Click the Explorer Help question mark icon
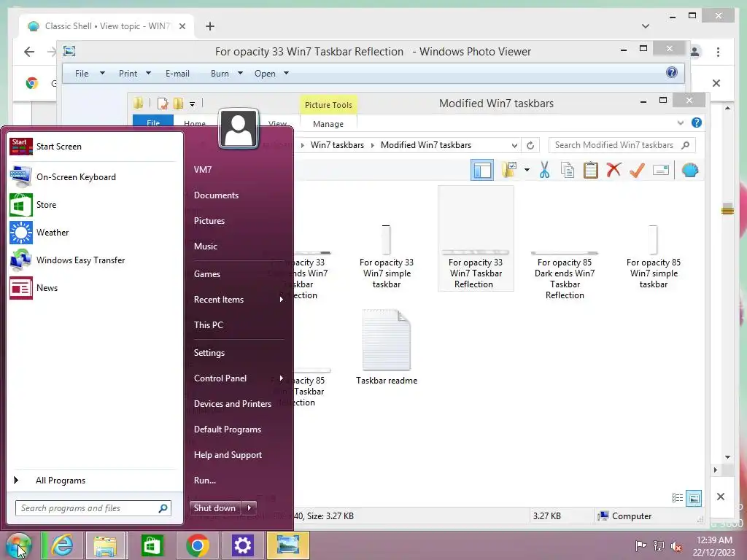This screenshot has width=747, height=560. point(697,122)
